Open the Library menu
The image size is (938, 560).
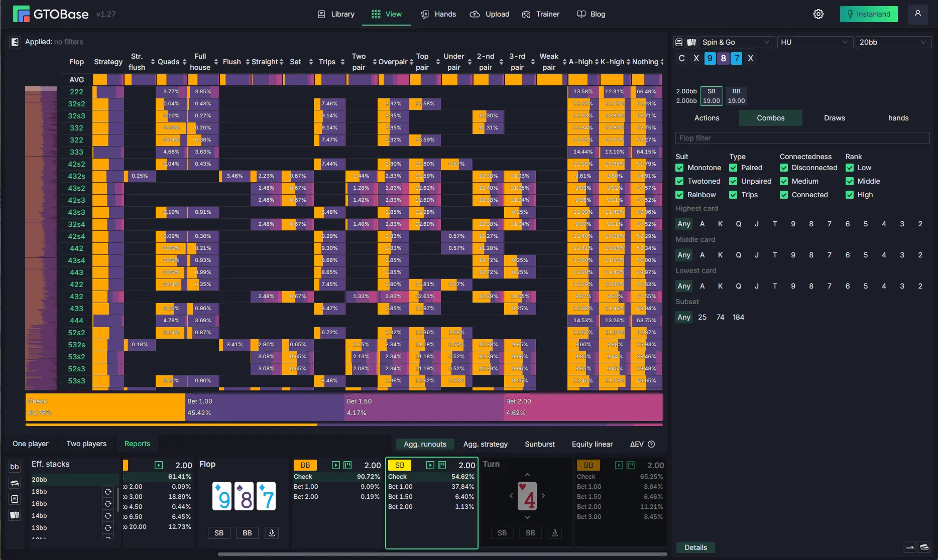pos(336,14)
